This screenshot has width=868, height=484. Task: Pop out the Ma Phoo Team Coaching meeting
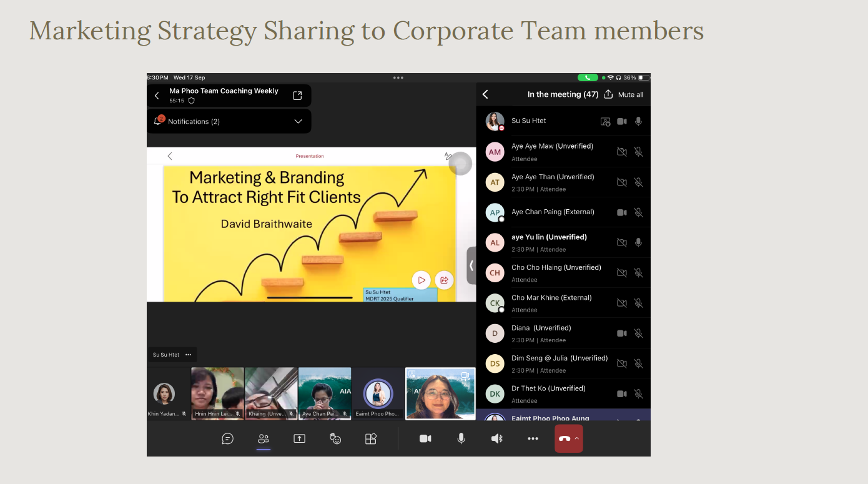coord(297,96)
